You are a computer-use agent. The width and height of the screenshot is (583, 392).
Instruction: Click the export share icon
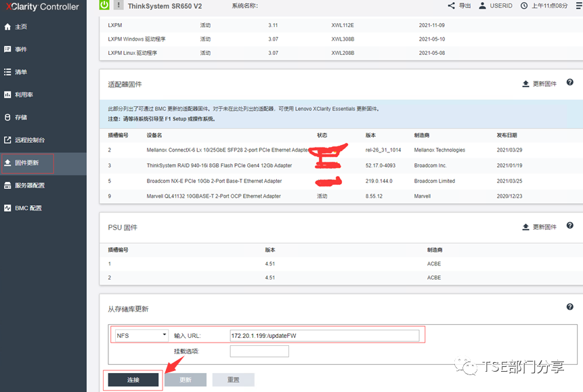(451, 5)
